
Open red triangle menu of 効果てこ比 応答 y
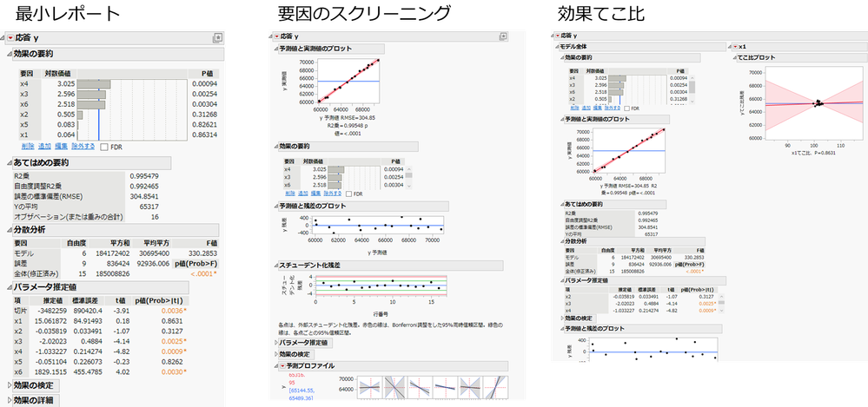(x=559, y=36)
